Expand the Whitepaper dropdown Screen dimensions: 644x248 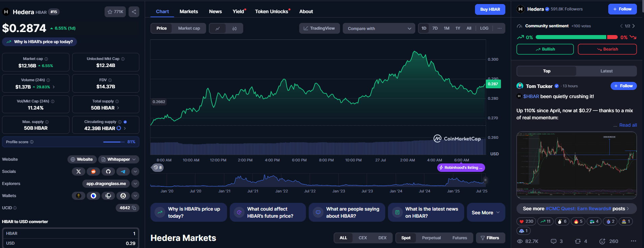pos(118,159)
